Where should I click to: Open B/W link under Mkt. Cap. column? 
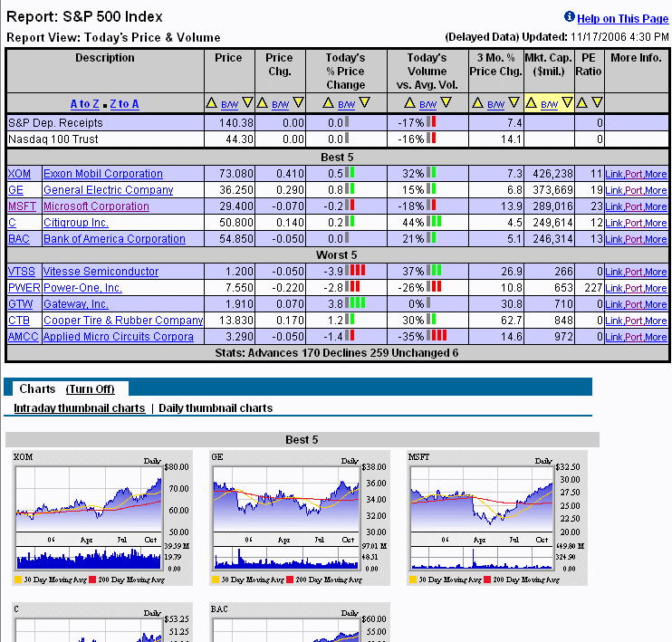[549, 104]
